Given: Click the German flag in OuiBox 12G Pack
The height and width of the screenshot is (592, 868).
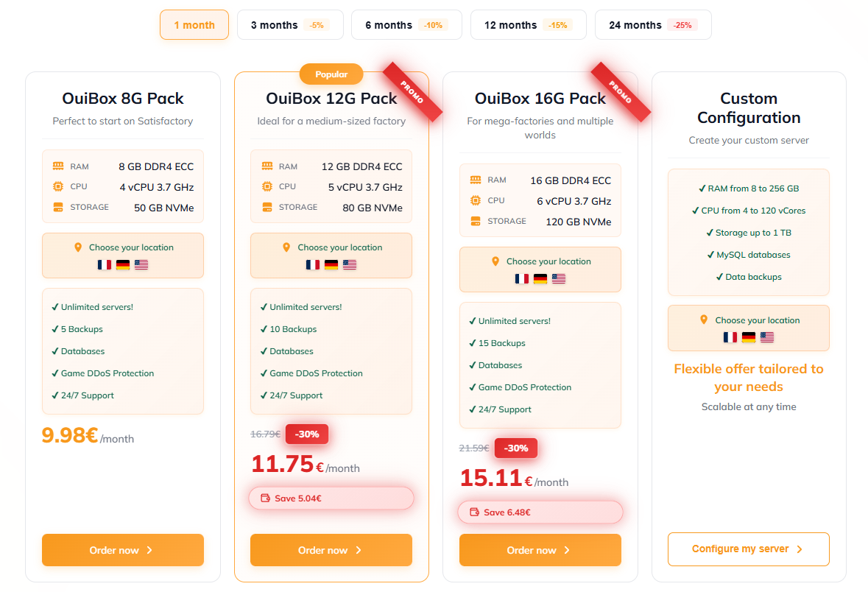Looking at the screenshot, I should pyautogui.click(x=331, y=264).
